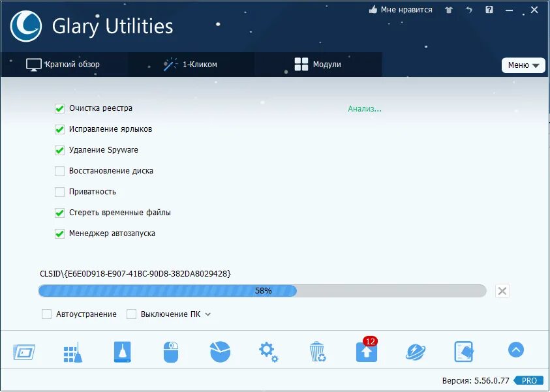Cancel the scan with the X beside progress bar
The height and width of the screenshot is (392, 550).
pyautogui.click(x=502, y=291)
